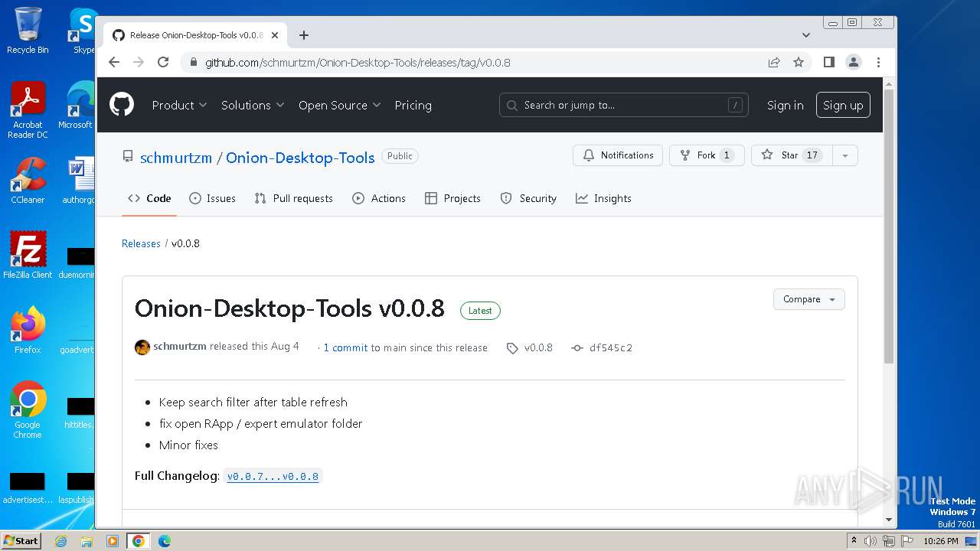Open Chrome side panel icon
The width and height of the screenshot is (980, 551).
point(828,62)
